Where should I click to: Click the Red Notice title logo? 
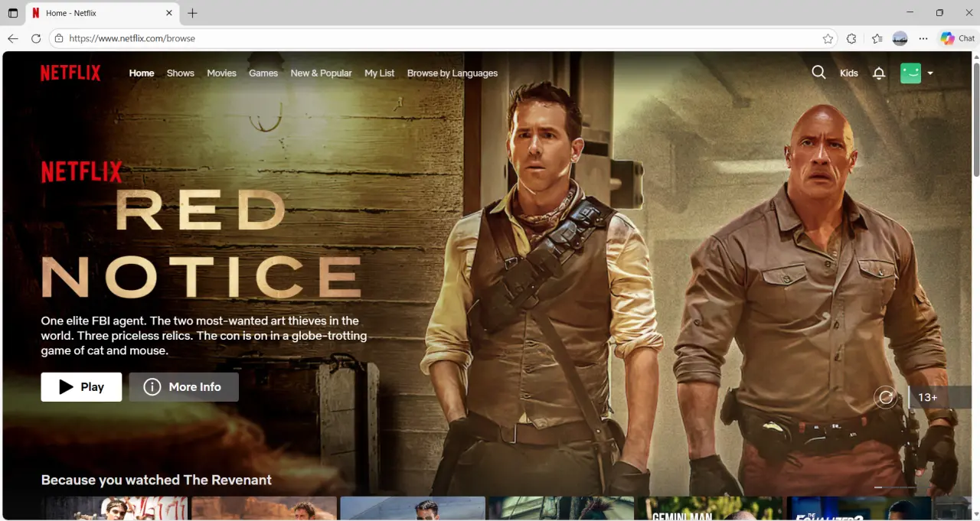tap(201, 230)
